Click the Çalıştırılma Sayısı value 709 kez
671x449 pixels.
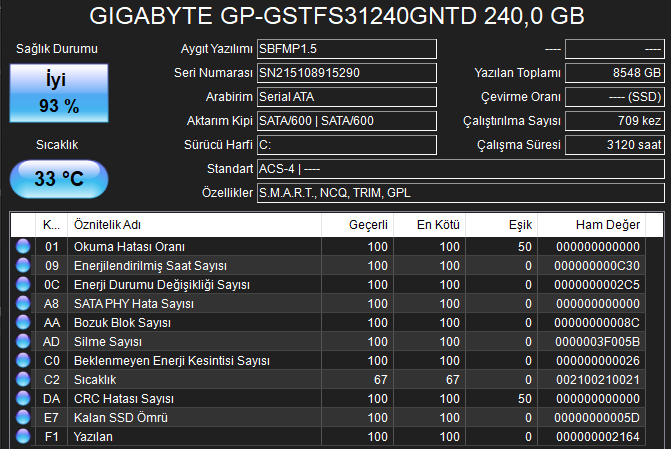click(x=615, y=121)
